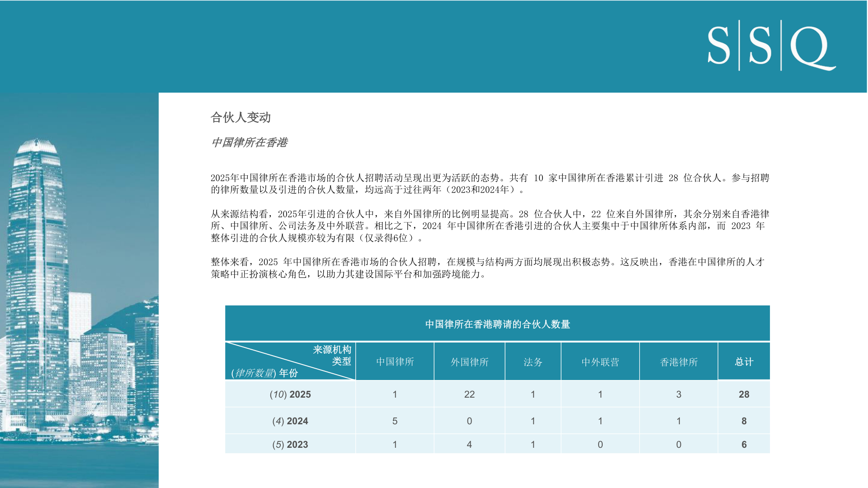868x488 pixels.
Task: Select the 中国律所 column header
Action: point(395,361)
